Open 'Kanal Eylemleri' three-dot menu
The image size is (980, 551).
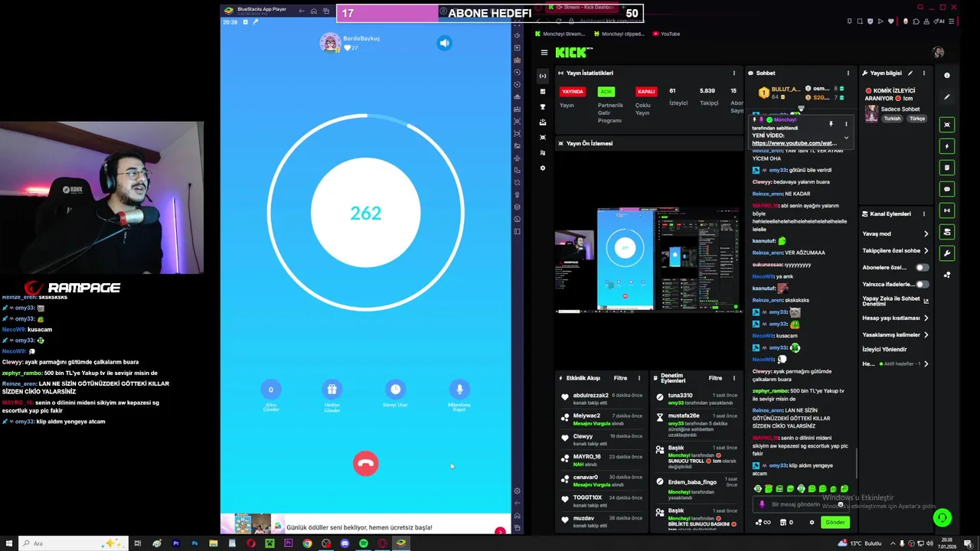(924, 214)
